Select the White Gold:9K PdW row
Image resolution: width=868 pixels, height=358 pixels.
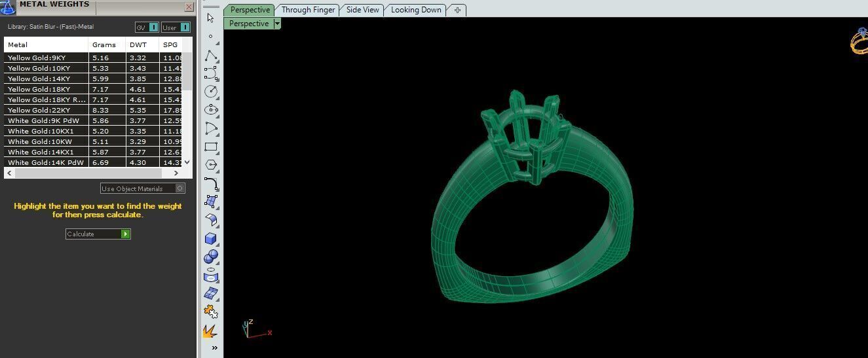click(93, 120)
